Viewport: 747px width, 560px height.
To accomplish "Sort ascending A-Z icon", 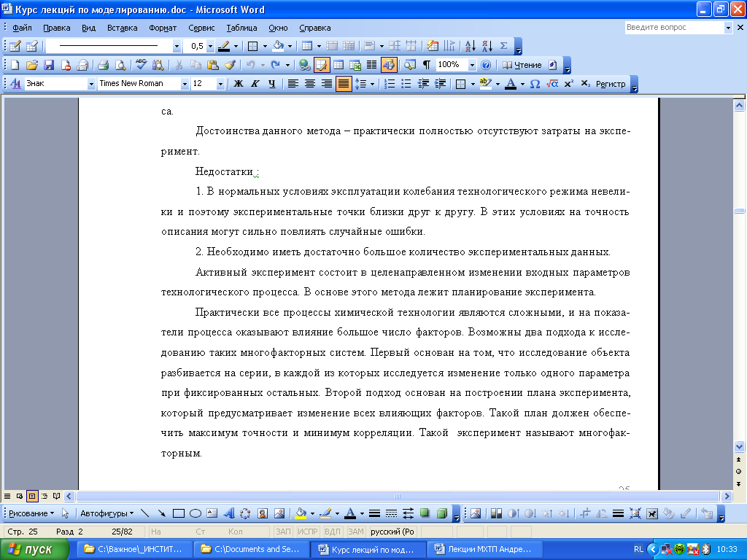I will [x=471, y=46].
